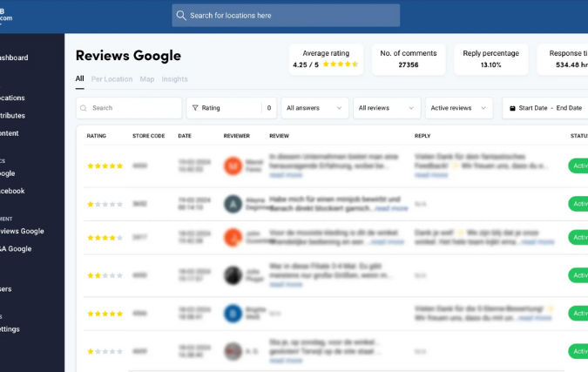Screen dimensions: 588x372
Task: Open 'read more' in the four-star row reply
Action: click(537, 242)
